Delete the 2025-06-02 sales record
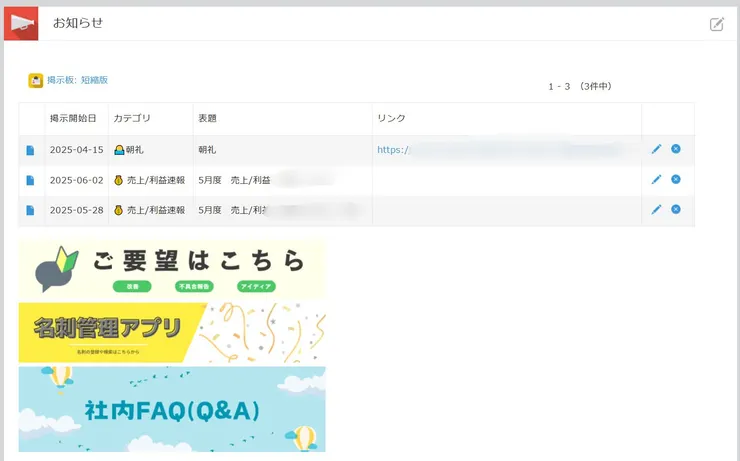 (x=676, y=179)
